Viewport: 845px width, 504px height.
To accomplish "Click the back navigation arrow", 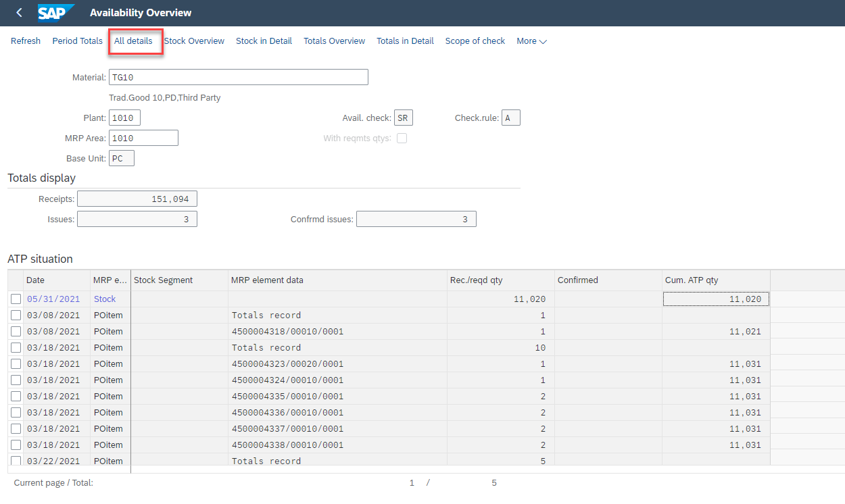I will point(18,12).
